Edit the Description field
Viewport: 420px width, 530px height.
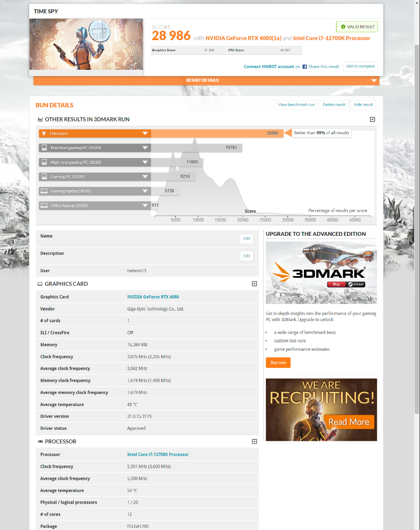pos(247,256)
